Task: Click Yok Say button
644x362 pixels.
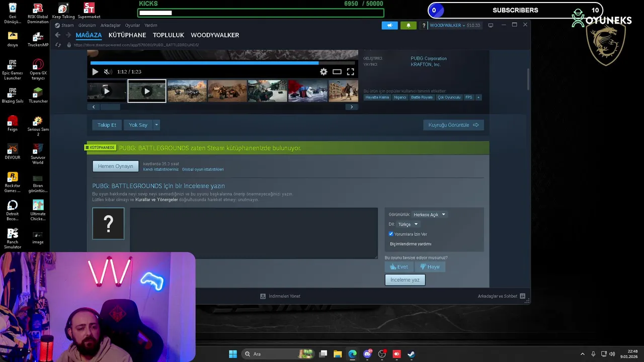Action: (138, 125)
